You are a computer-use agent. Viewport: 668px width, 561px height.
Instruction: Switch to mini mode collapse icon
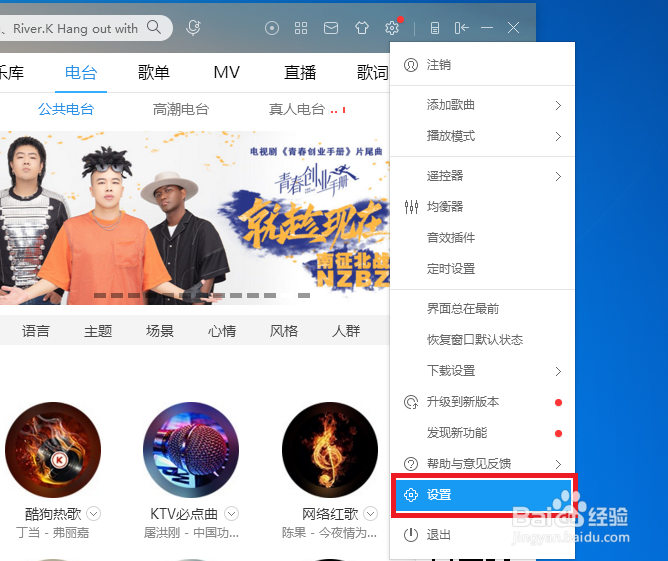pyautogui.click(x=461, y=28)
